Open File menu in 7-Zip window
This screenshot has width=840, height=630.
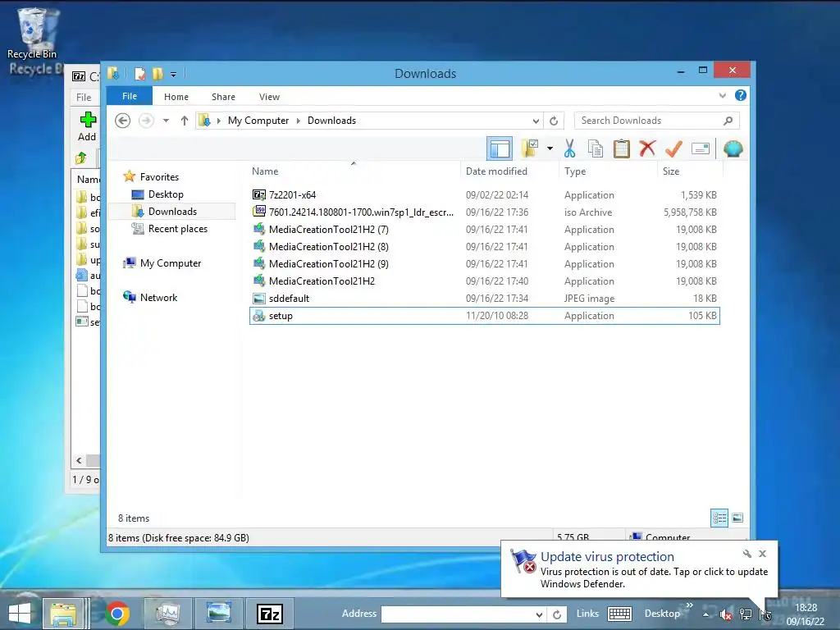(x=84, y=97)
